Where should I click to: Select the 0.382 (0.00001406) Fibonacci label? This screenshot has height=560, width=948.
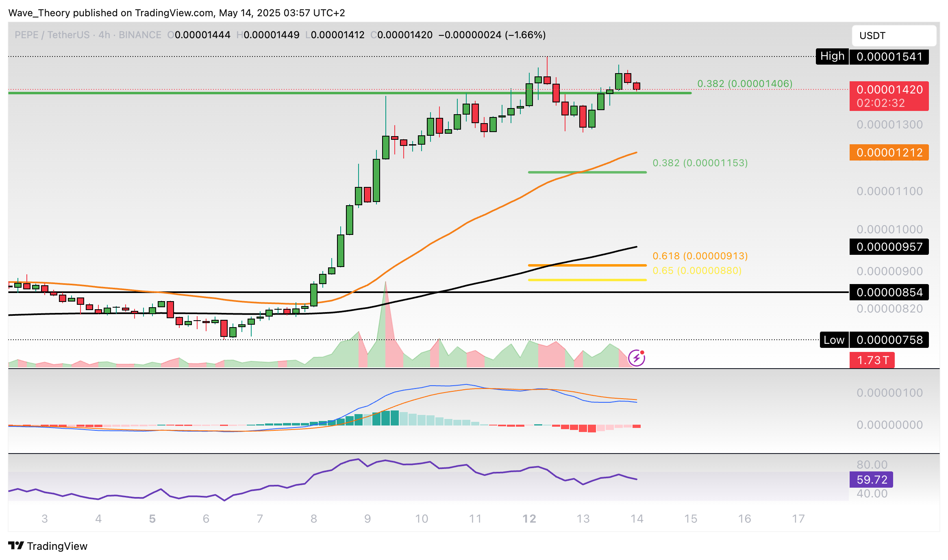[x=745, y=84]
